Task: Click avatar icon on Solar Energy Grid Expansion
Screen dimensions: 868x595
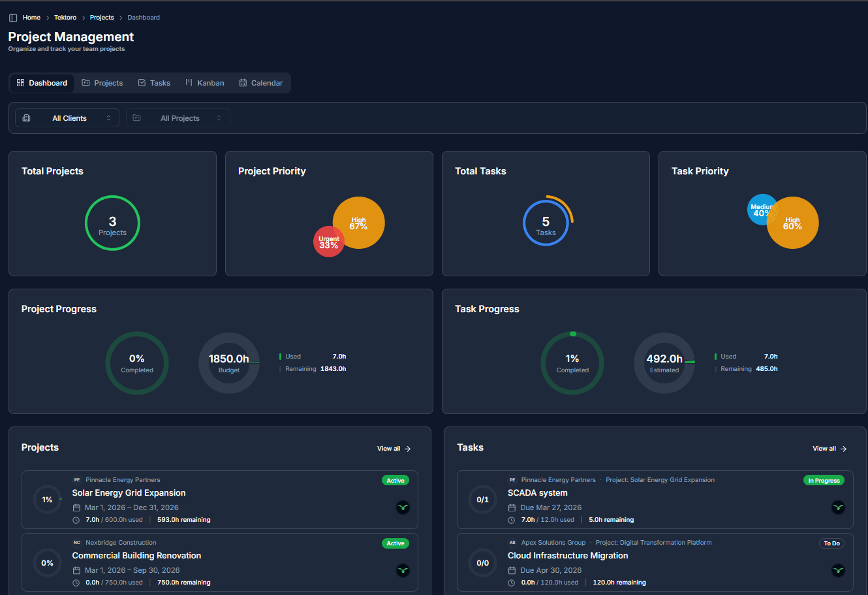Action: click(x=403, y=507)
